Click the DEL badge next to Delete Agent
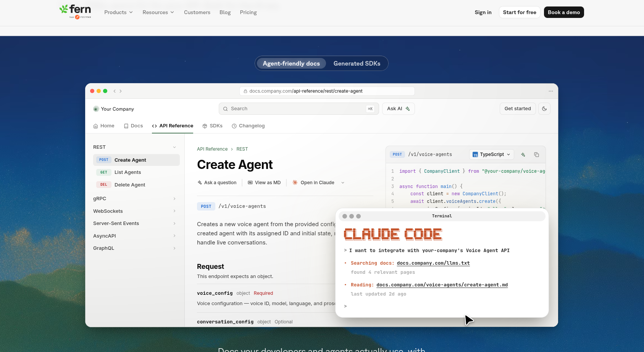 coord(104,185)
